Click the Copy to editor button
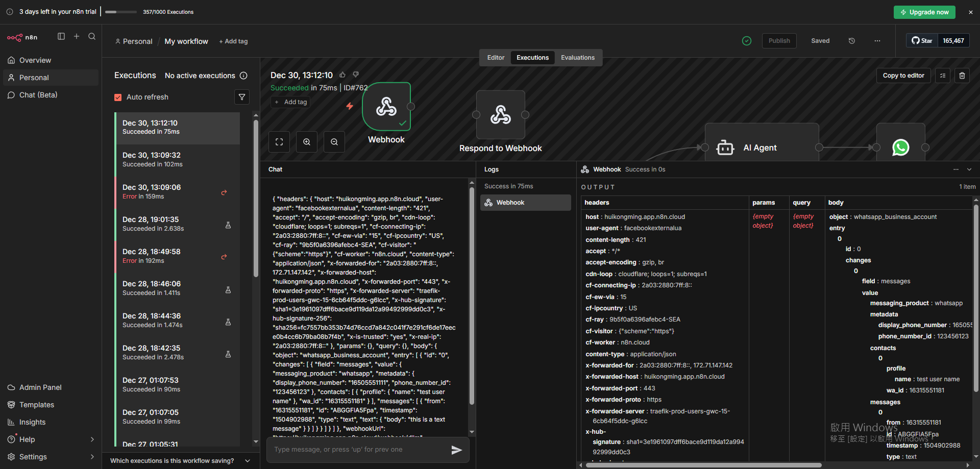The height and width of the screenshot is (469, 980). click(x=903, y=76)
